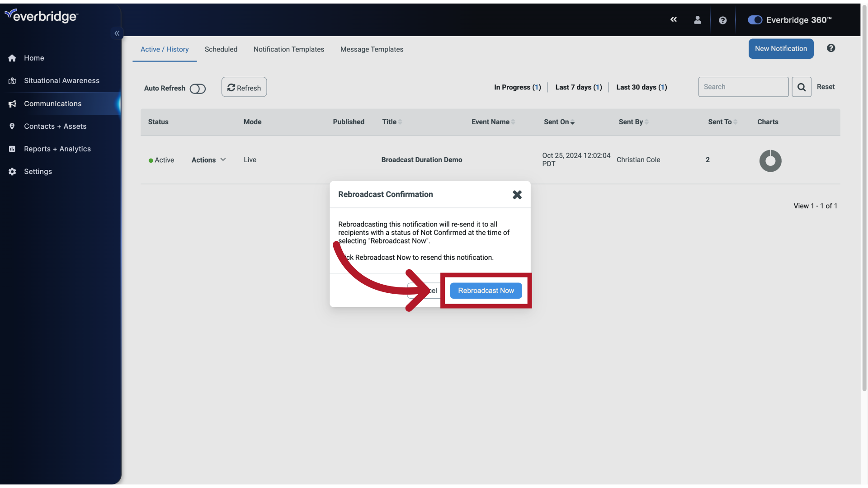Select the Notification Templates tab
Screen dimensions: 868x488
coord(288,49)
